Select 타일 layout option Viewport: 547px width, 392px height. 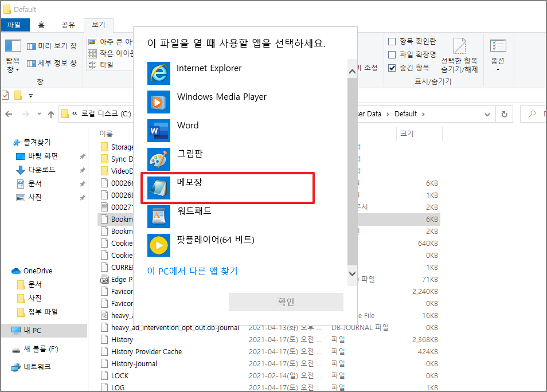[101, 65]
